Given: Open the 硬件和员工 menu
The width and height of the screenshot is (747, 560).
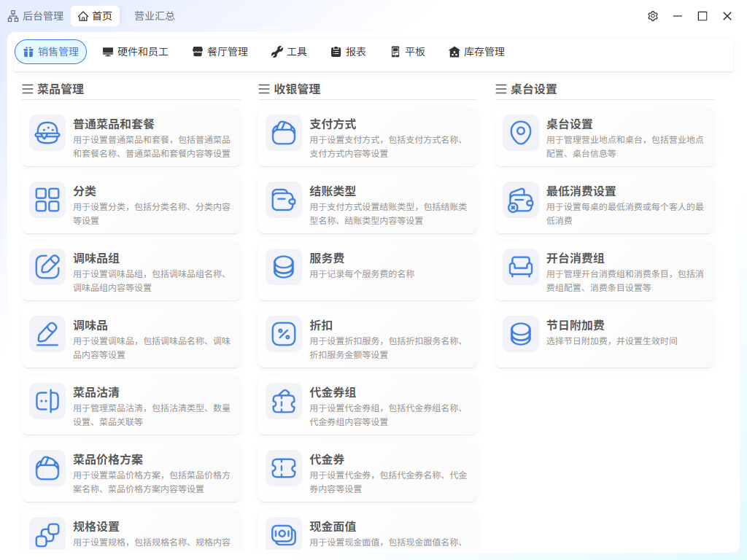Looking at the screenshot, I should [136, 52].
